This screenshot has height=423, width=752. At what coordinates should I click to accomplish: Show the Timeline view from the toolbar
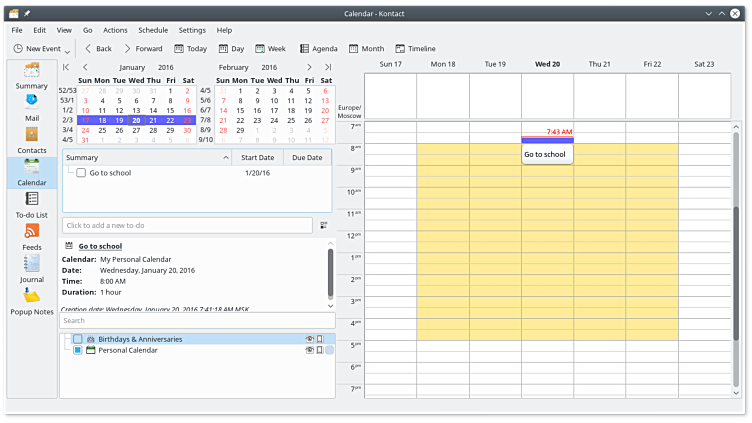pyautogui.click(x=415, y=48)
